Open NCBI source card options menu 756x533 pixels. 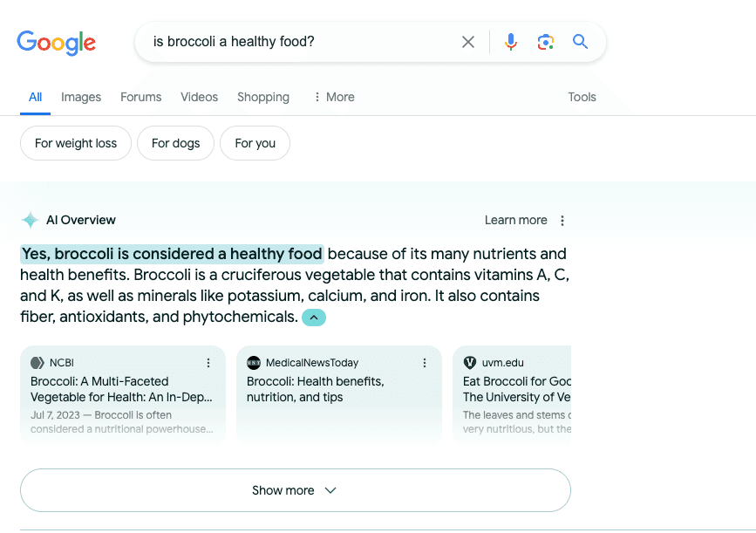tap(208, 363)
